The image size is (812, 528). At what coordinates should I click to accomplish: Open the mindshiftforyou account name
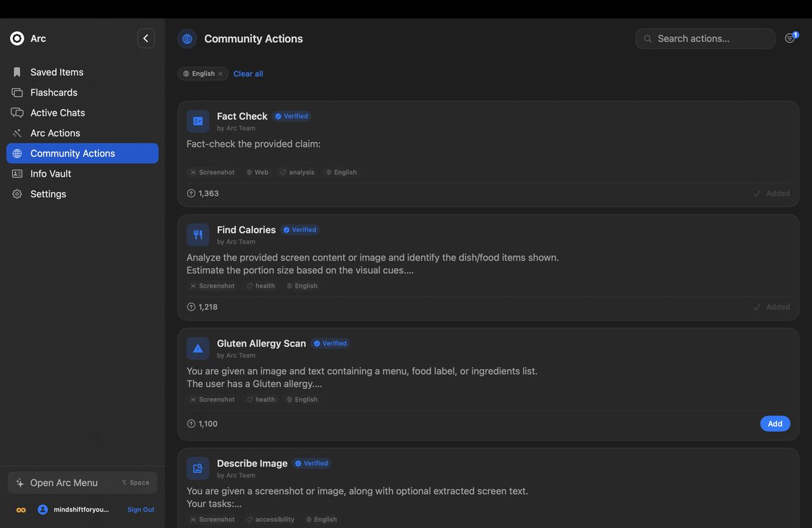tap(81, 510)
